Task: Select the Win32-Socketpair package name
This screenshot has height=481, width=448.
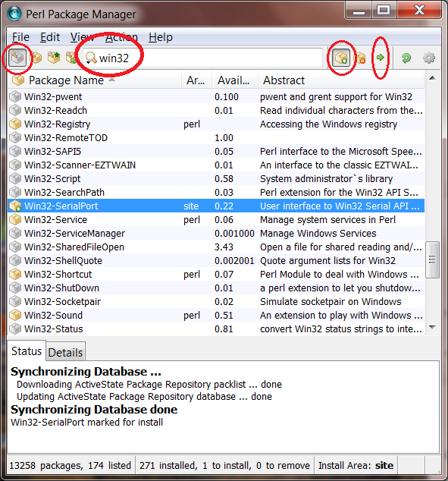Action: [62, 301]
